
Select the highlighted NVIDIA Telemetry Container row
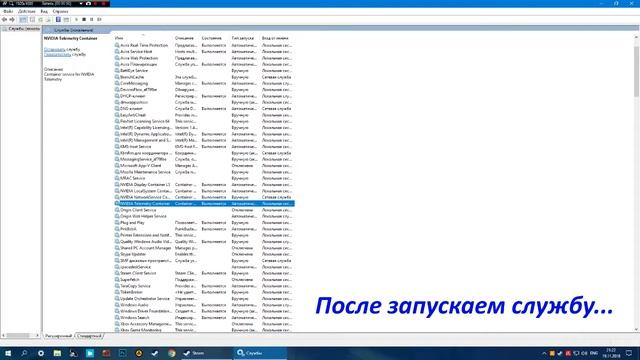[x=204, y=204]
